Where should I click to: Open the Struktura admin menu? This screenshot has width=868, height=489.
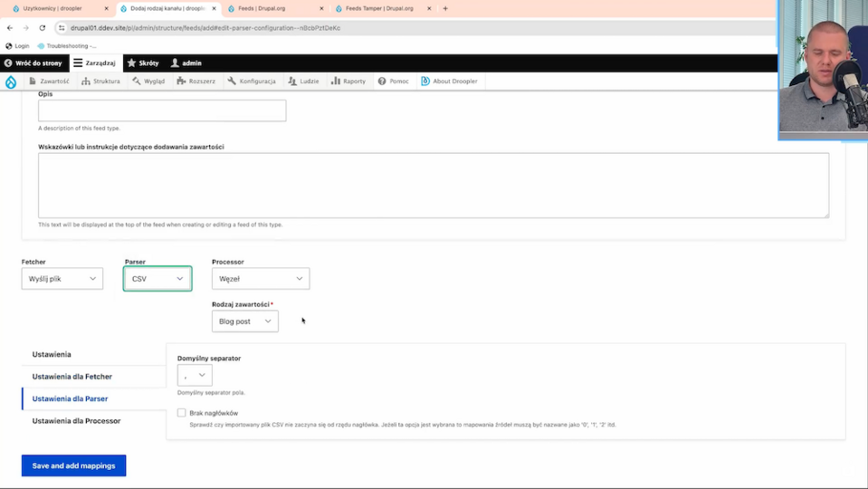pyautogui.click(x=100, y=81)
